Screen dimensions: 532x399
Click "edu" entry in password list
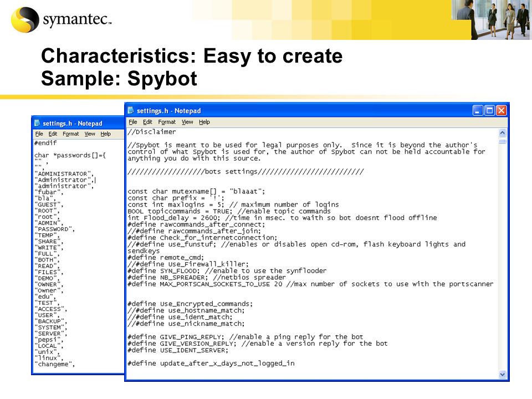(x=45, y=296)
